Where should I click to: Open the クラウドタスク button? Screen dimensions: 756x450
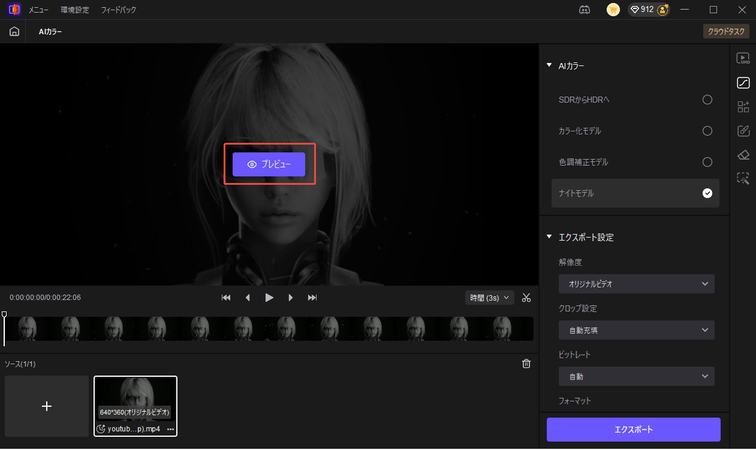726,31
